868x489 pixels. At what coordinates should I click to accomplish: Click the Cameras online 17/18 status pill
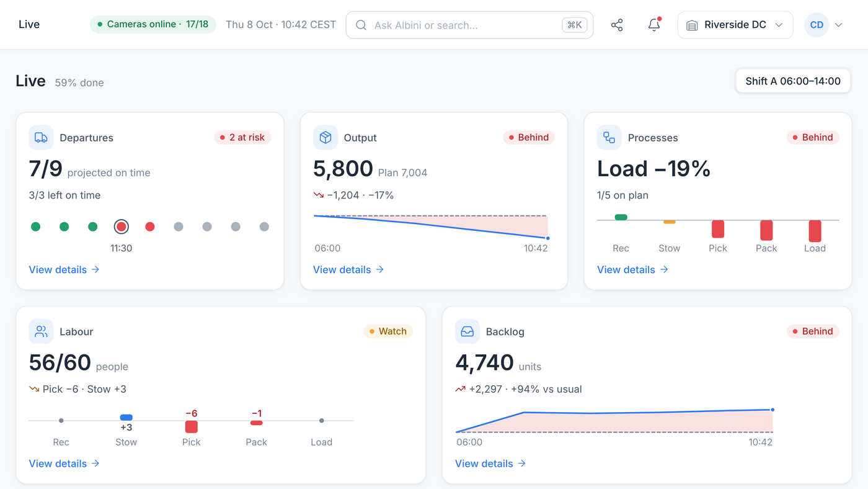[x=153, y=25]
